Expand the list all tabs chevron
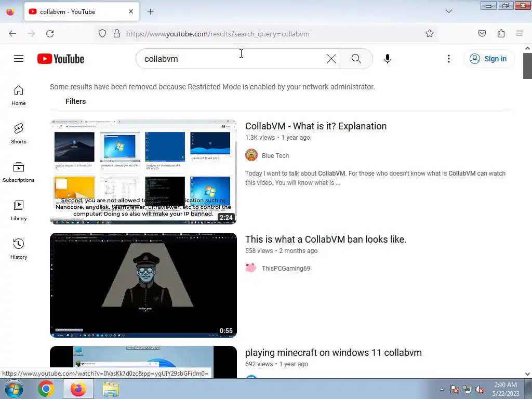Viewport: 532px width, 399px height. [448, 11]
